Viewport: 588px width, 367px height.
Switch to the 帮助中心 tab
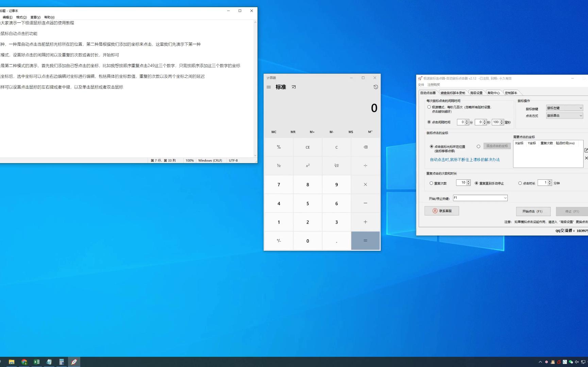click(x=493, y=93)
